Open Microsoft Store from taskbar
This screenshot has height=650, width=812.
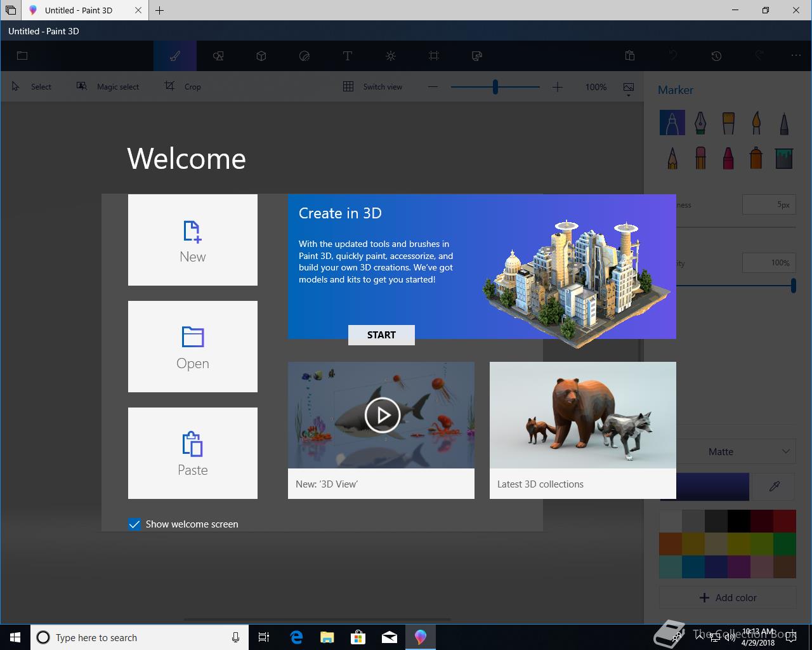(358, 637)
